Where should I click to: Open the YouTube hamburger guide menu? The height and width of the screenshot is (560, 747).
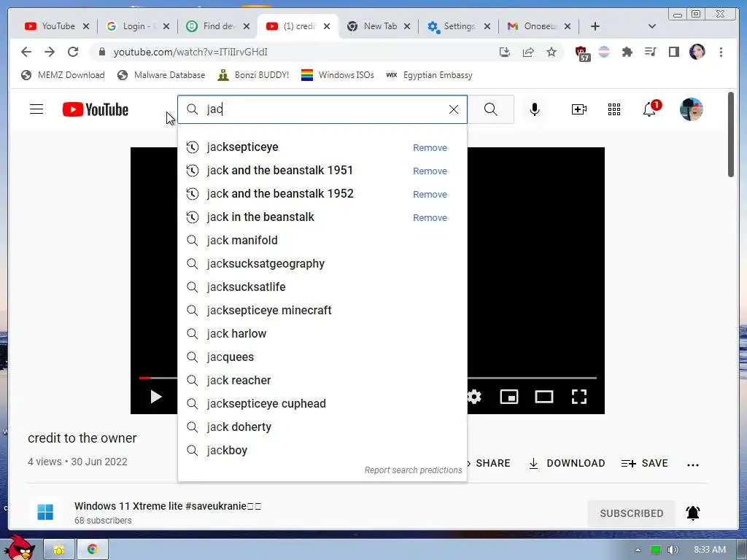click(36, 109)
